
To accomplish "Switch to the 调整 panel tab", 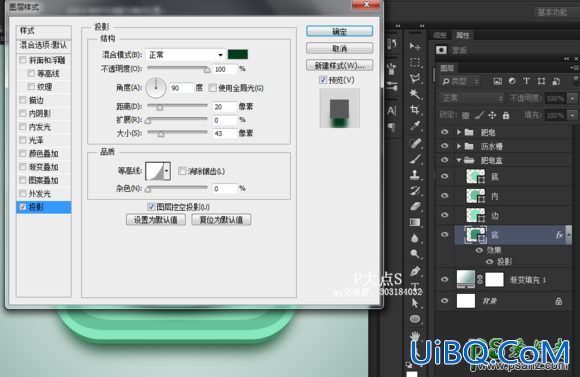I will coord(440,35).
